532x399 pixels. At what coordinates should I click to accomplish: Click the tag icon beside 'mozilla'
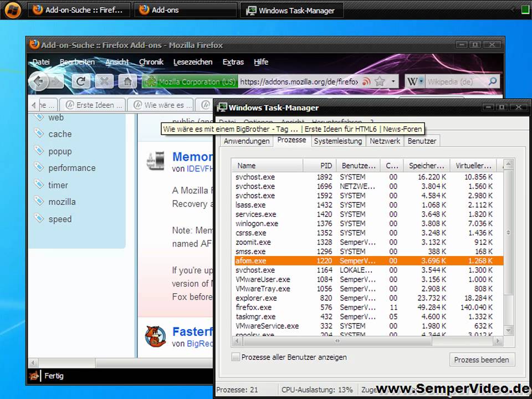(x=39, y=201)
